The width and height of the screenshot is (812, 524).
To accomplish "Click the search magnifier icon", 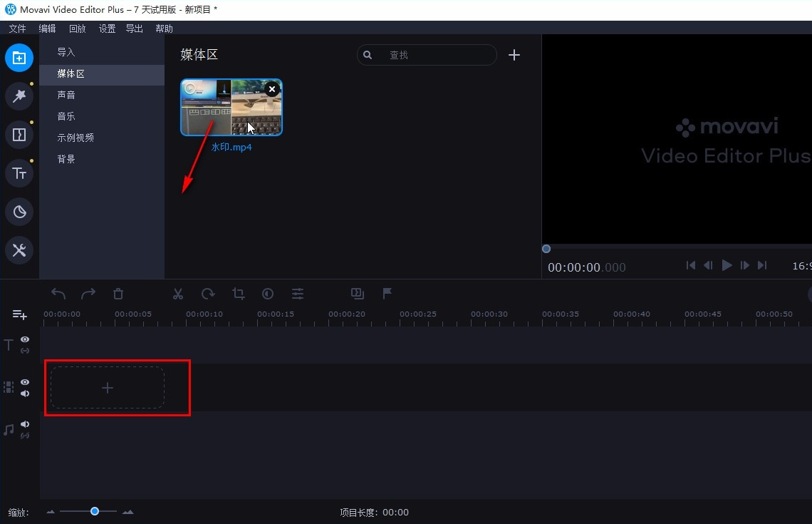I will point(368,55).
